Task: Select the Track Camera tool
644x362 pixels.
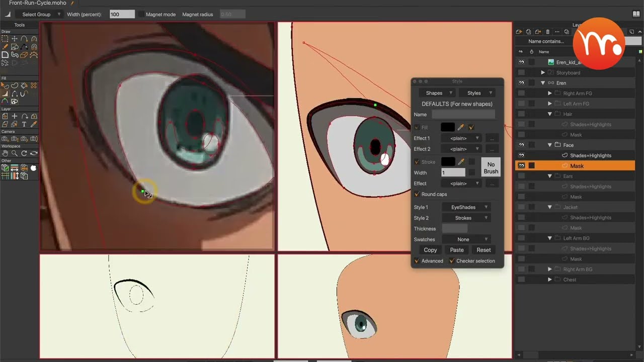Action: click(5, 138)
